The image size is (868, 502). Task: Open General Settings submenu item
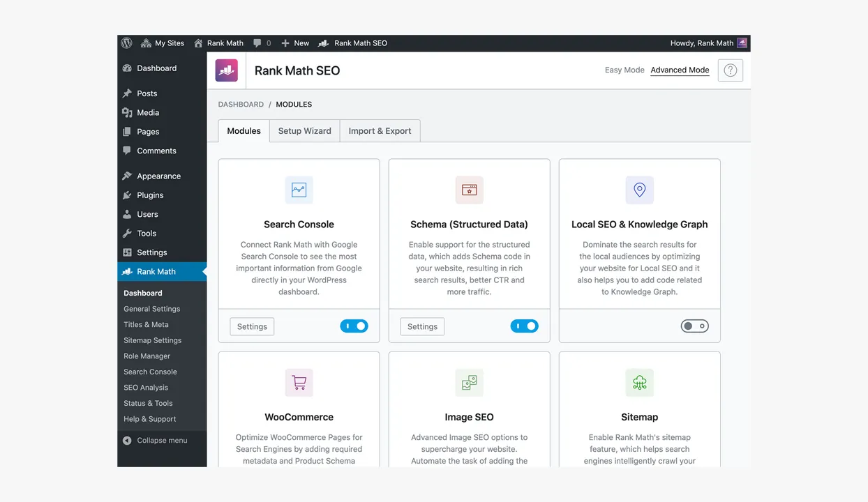(x=152, y=309)
